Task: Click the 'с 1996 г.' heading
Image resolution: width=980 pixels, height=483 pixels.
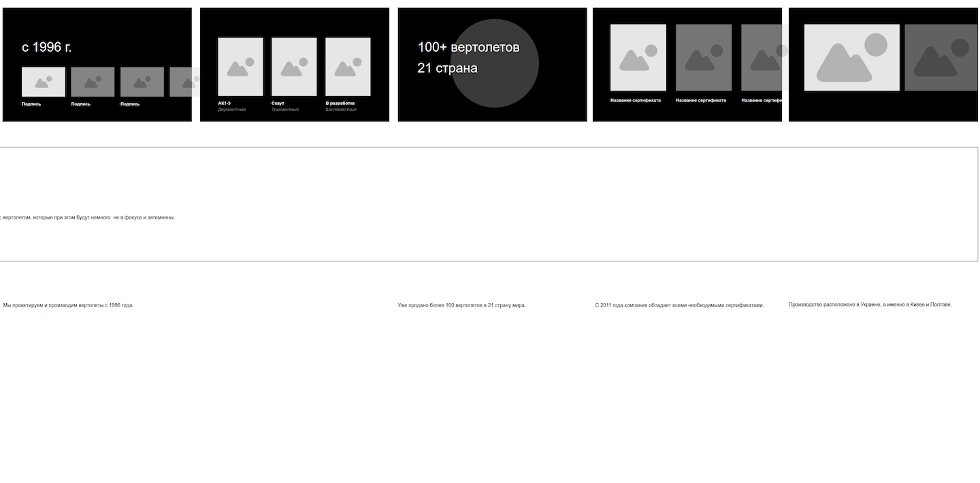Action: coord(47,47)
